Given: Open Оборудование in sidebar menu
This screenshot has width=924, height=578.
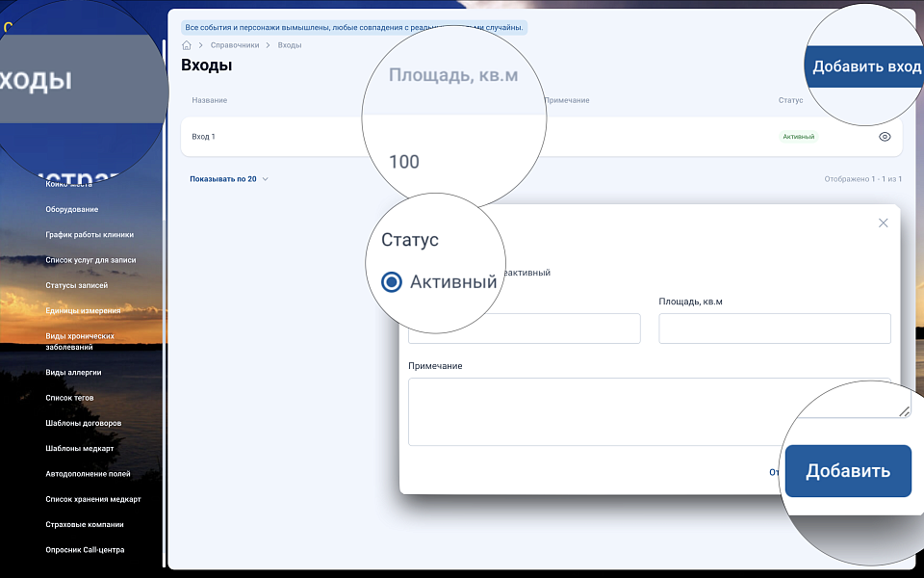Looking at the screenshot, I should click(x=72, y=209).
